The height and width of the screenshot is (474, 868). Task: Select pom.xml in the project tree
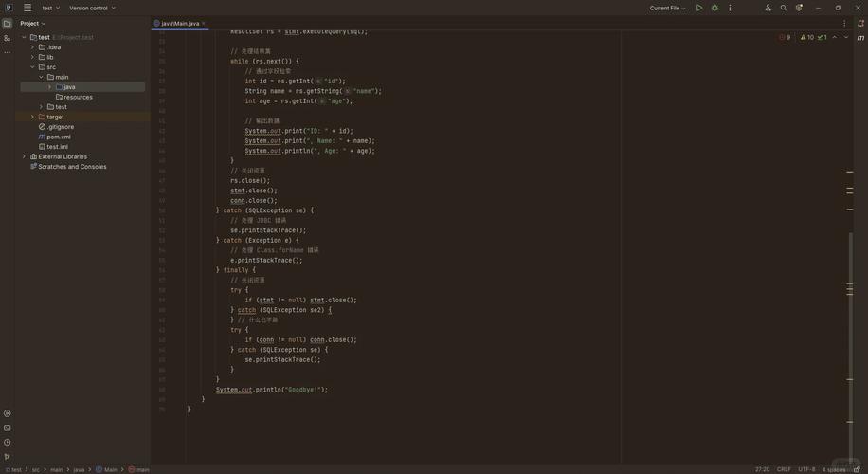[59, 137]
